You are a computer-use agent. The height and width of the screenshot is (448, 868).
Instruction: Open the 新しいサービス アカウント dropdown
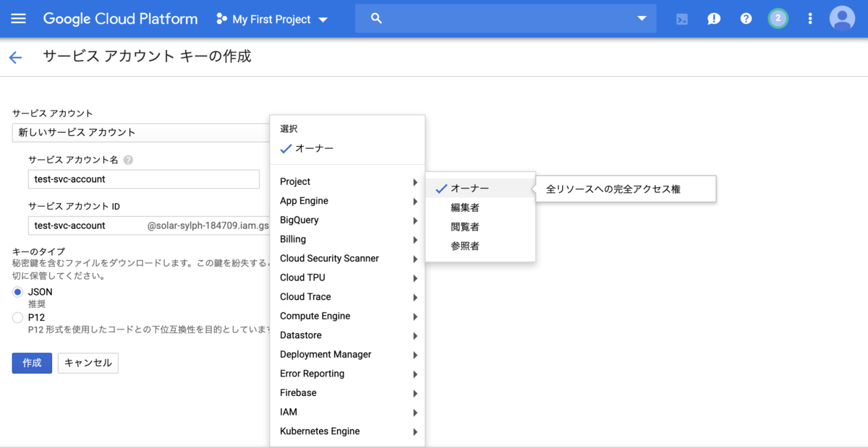tap(141, 132)
